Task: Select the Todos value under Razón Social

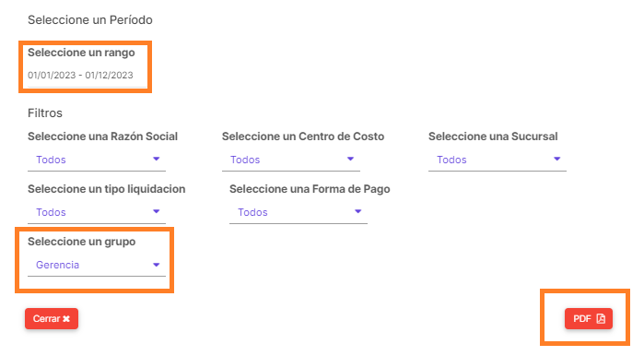Action: pyautogui.click(x=51, y=160)
